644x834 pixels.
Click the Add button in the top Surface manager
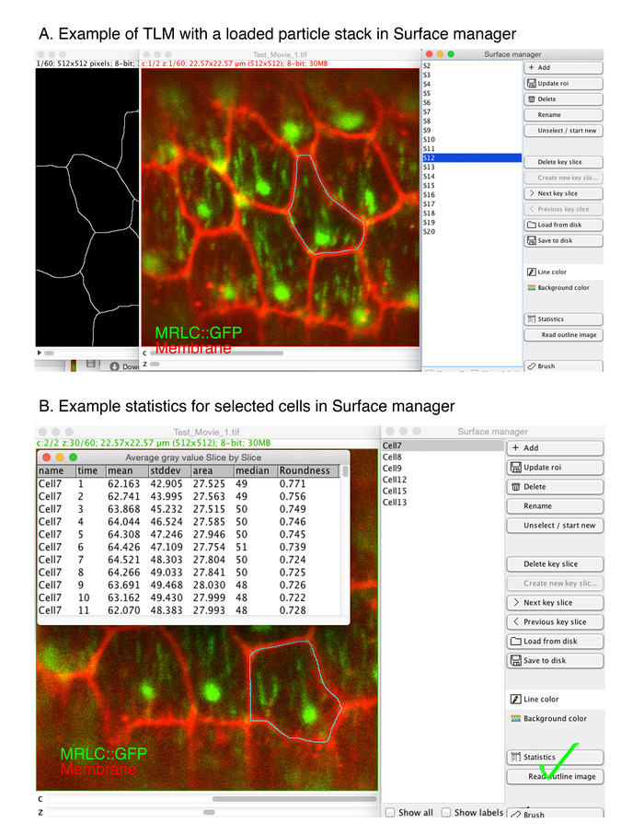pyautogui.click(x=563, y=68)
